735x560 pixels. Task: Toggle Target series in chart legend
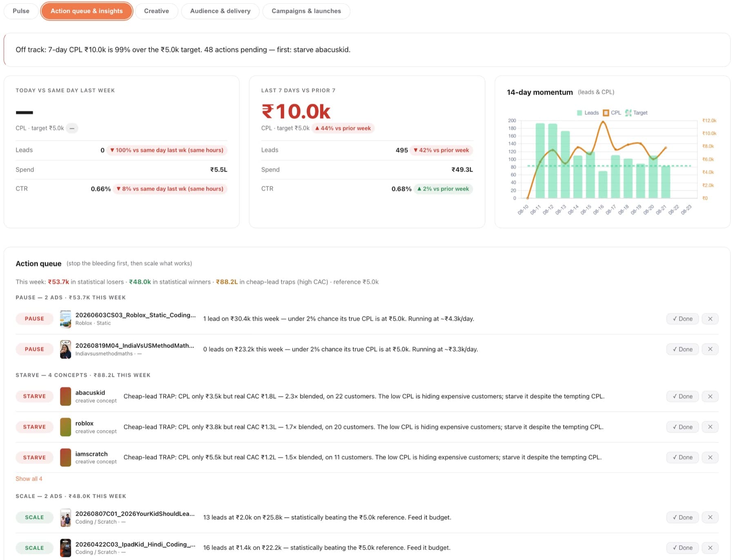pyautogui.click(x=636, y=113)
